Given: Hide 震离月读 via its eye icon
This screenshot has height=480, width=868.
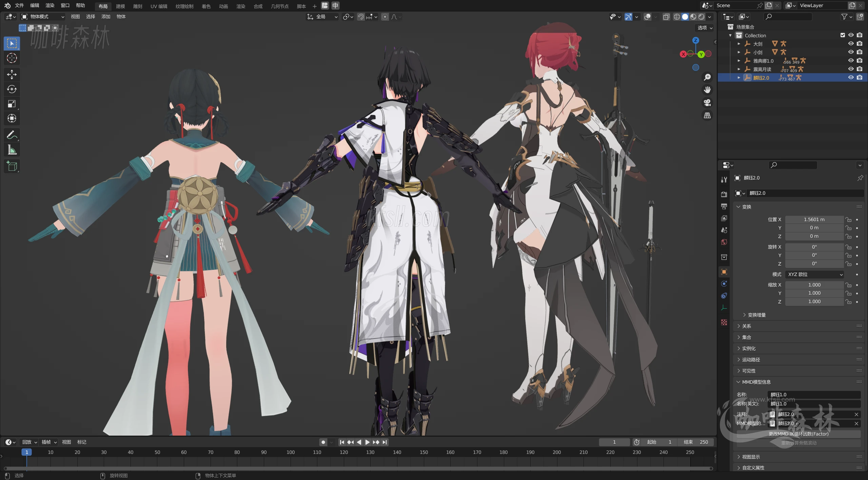Looking at the screenshot, I should coord(851,69).
